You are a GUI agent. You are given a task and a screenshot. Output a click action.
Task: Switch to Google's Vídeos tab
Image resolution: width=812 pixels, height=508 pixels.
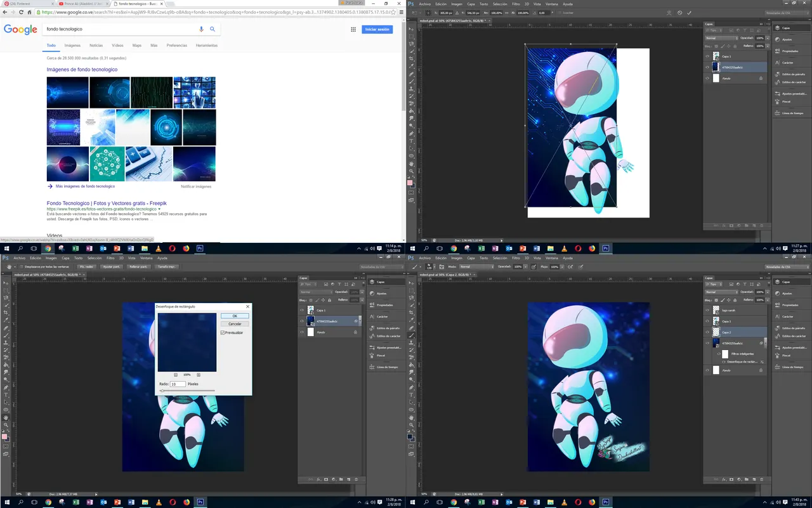click(x=117, y=46)
